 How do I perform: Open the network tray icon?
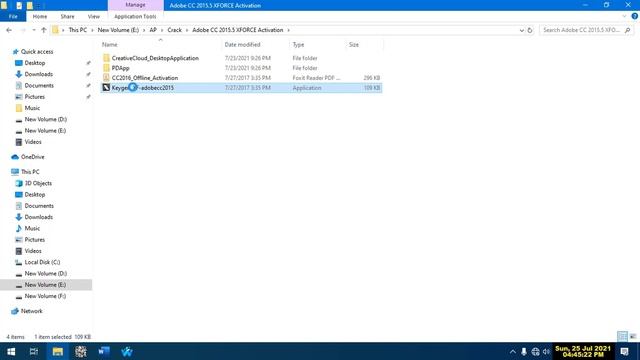point(536,351)
